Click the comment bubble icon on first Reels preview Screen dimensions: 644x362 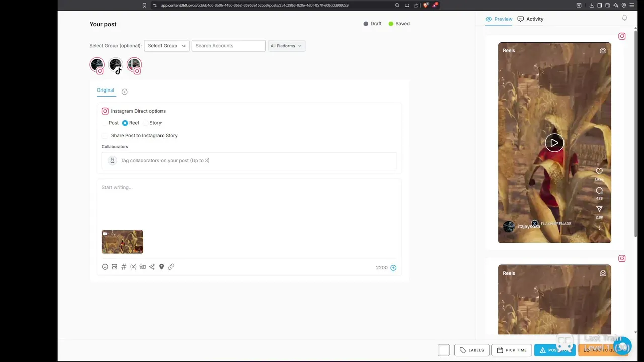599,191
